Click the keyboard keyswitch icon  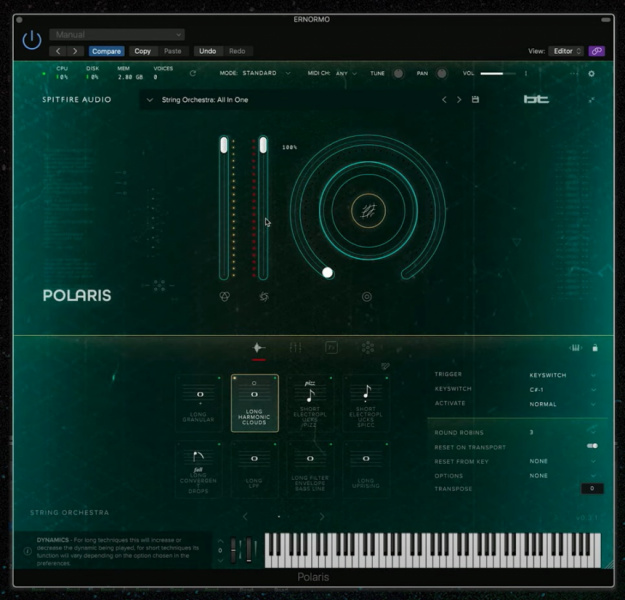click(576, 348)
